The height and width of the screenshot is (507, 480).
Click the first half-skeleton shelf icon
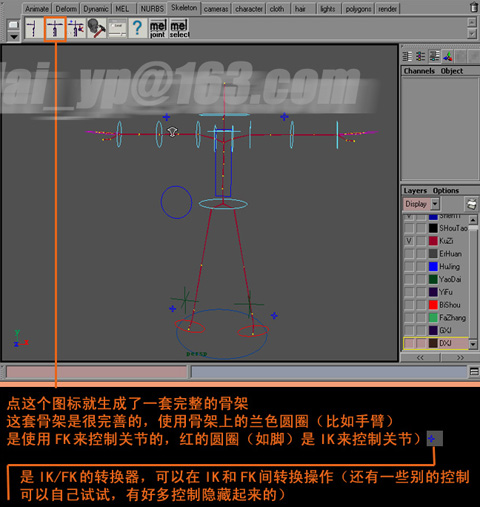point(33,28)
